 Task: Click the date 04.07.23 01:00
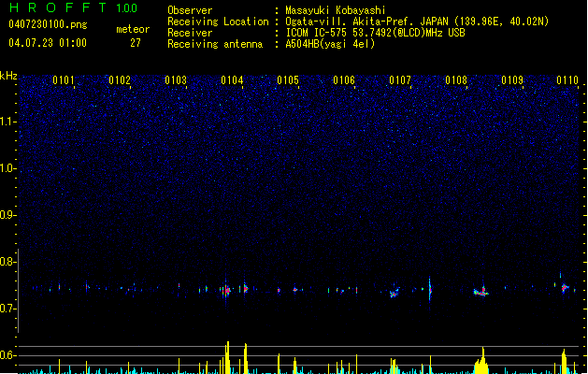(x=48, y=43)
